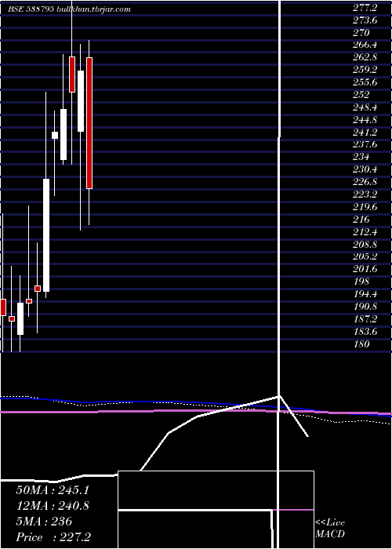Click the 273.6 price axis label
This screenshot has height=549, width=392.
[365, 20]
